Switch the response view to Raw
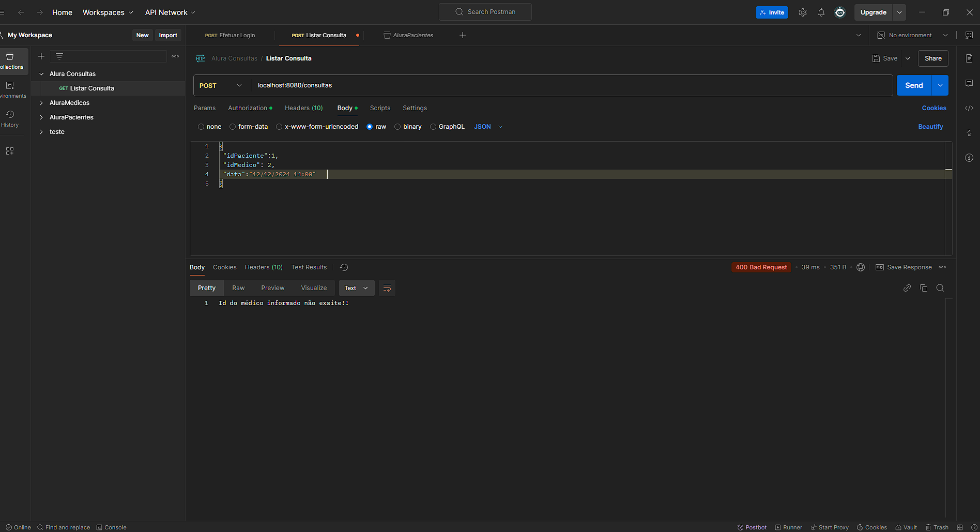This screenshot has height=532, width=980. tap(238, 288)
